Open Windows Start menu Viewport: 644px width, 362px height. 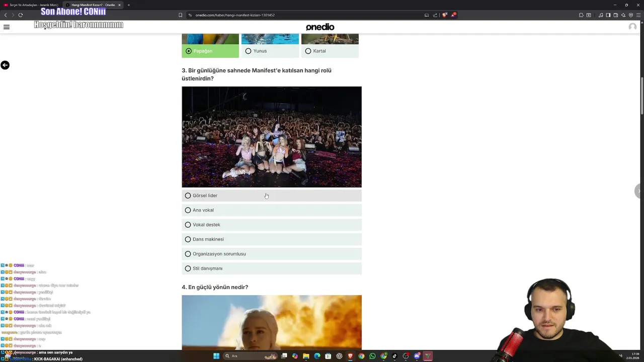(216, 356)
